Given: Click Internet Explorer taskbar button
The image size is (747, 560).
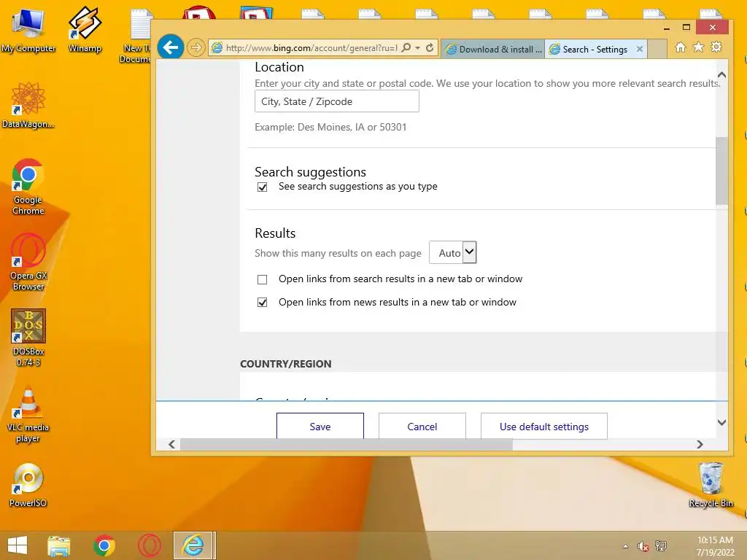Looking at the screenshot, I should coord(193,545).
